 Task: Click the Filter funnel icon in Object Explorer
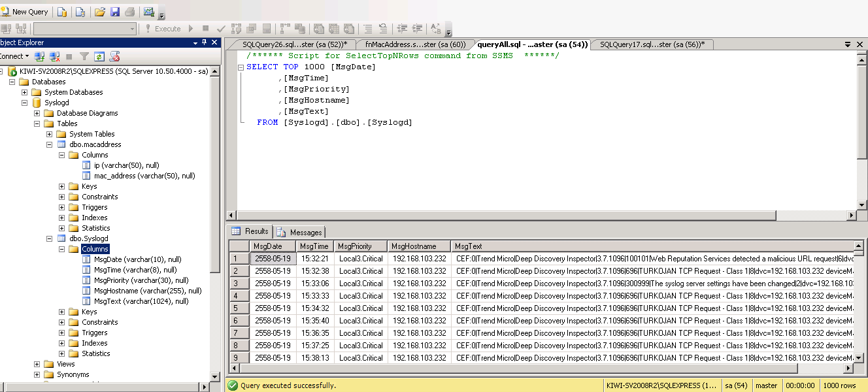coord(84,57)
